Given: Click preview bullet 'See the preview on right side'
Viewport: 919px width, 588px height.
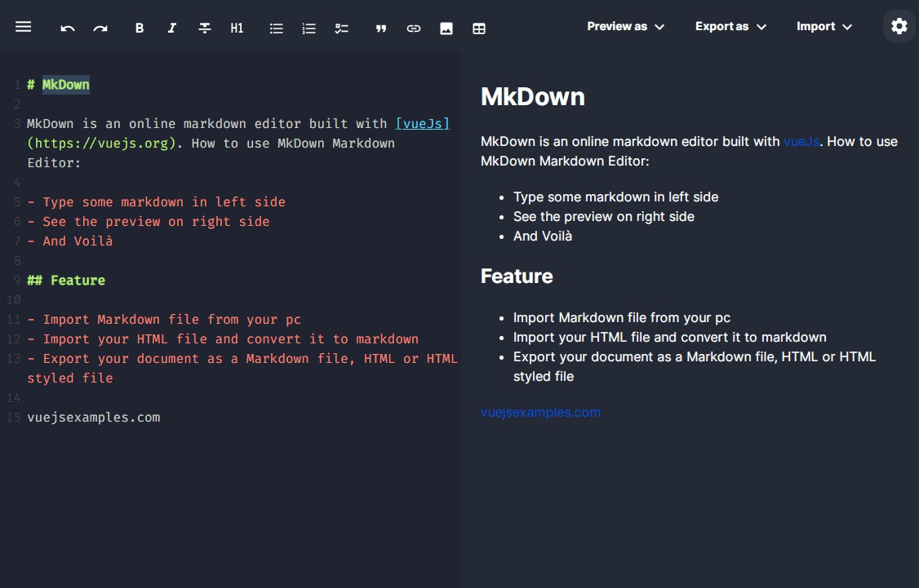Looking at the screenshot, I should point(604,217).
